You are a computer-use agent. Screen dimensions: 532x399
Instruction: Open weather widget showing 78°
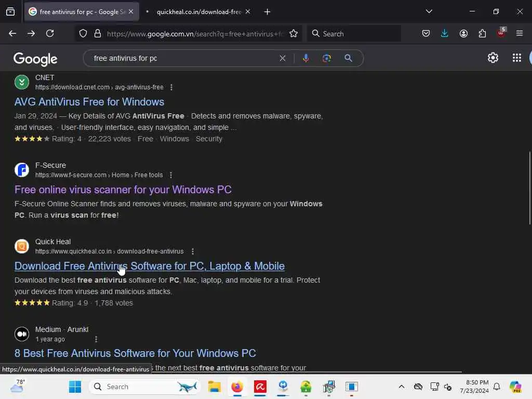[17, 386]
